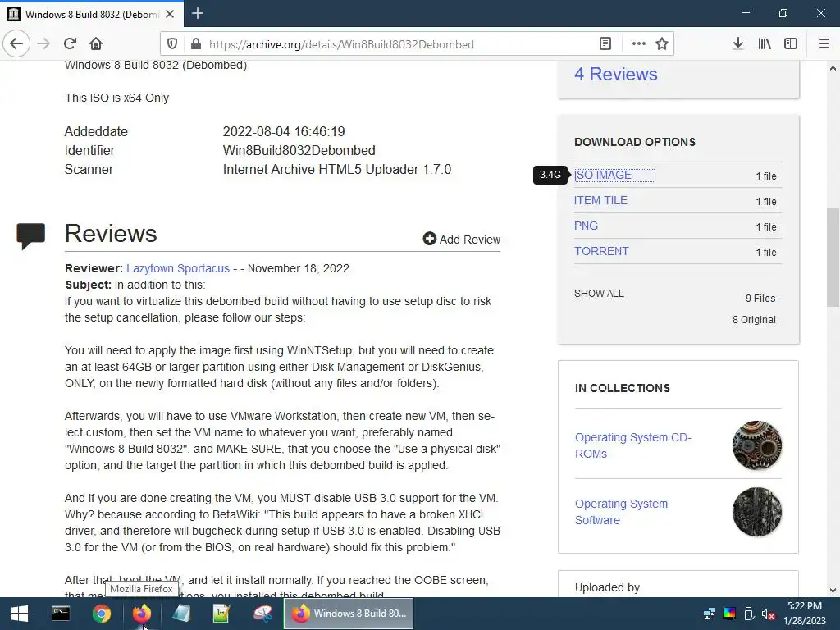840x630 pixels.
Task: Open reviewer Lazytown Sportacus profile
Action: coord(178,268)
